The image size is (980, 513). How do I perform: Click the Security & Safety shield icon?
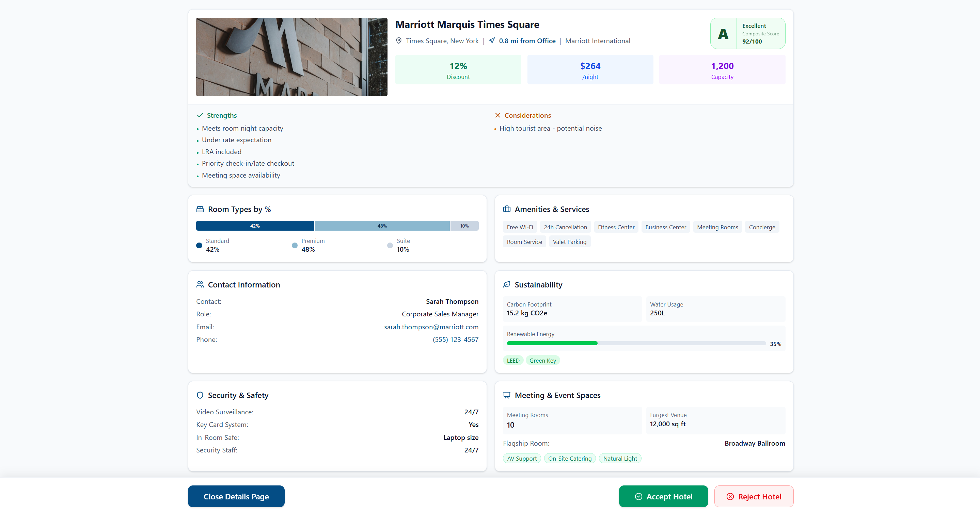(x=200, y=395)
